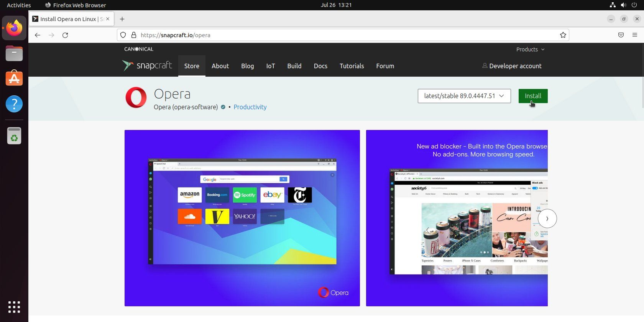Open the About menu item
Image resolution: width=644 pixels, height=322 pixels.
[220, 66]
